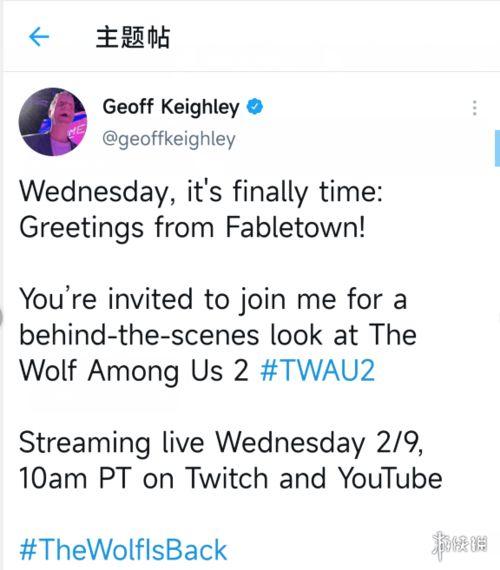Open the Geoff Keighley display name
The image size is (500, 570).
[x=171, y=107]
